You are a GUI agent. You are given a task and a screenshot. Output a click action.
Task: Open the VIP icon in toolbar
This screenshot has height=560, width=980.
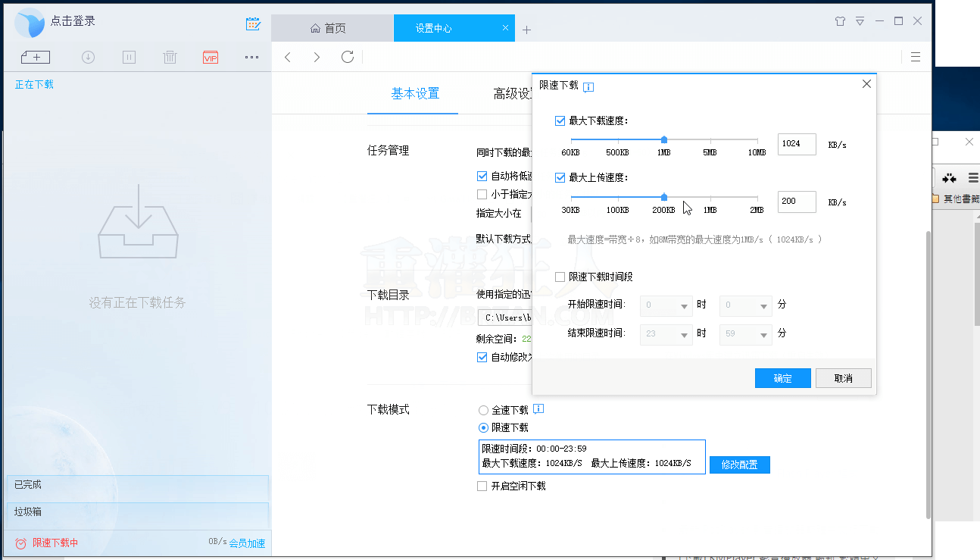[x=211, y=57]
